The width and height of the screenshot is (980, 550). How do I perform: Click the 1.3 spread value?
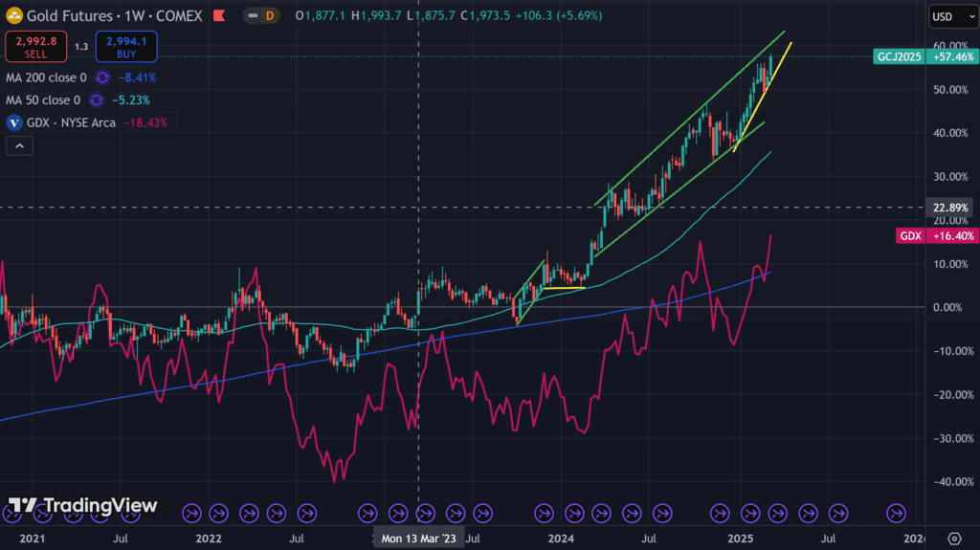click(x=81, y=47)
